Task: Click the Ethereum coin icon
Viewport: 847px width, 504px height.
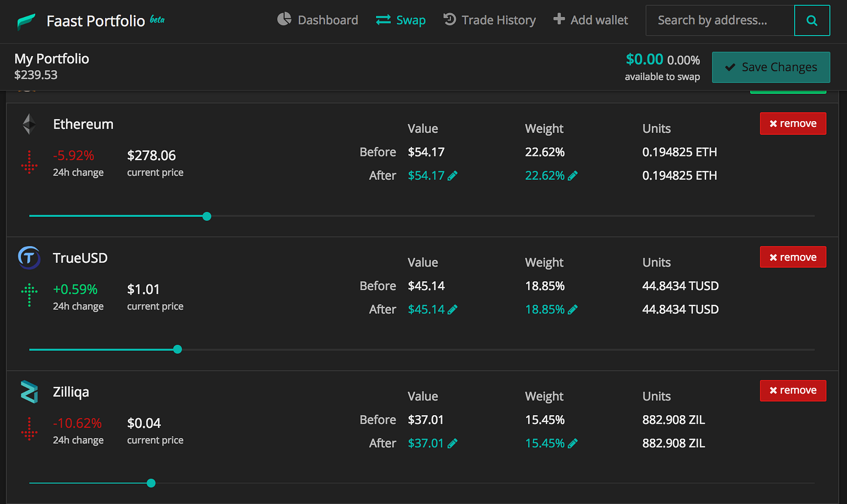Action: click(x=29, y=124)
